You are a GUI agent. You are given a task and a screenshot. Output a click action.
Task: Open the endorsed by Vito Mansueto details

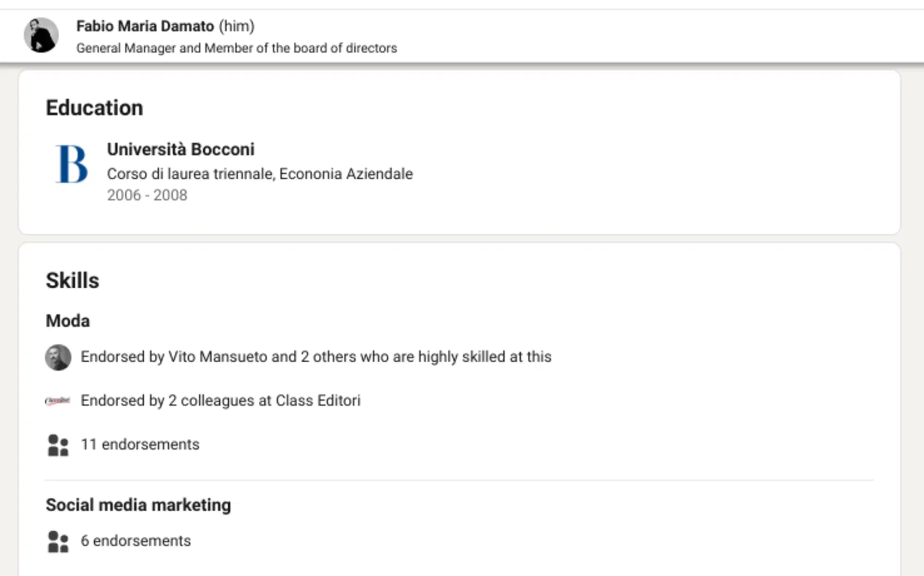click(x=316, y=357)
